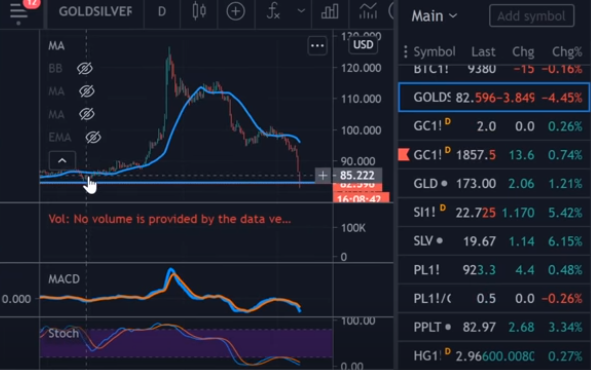Select the GOLDS watchlist row at 82.596
Screen dimensions: 591x370
point(494,98)
